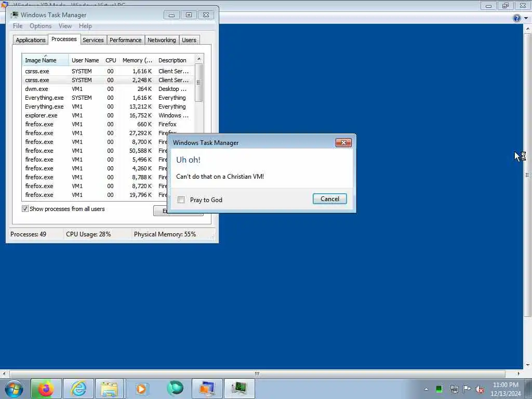
Task: Select csrss.exe row with 1,616 K
Action: pos(108,71)
